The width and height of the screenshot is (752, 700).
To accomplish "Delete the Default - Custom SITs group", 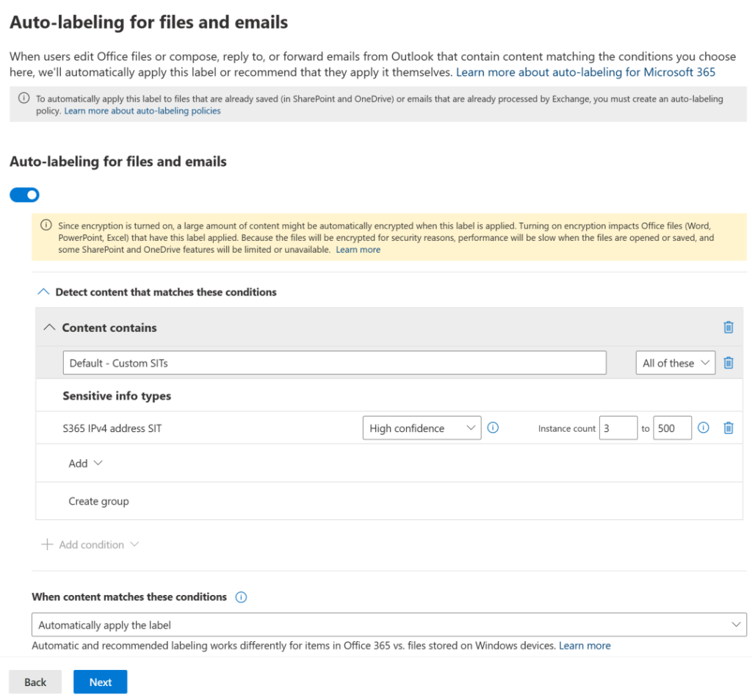I will click(x=728, y=363).
